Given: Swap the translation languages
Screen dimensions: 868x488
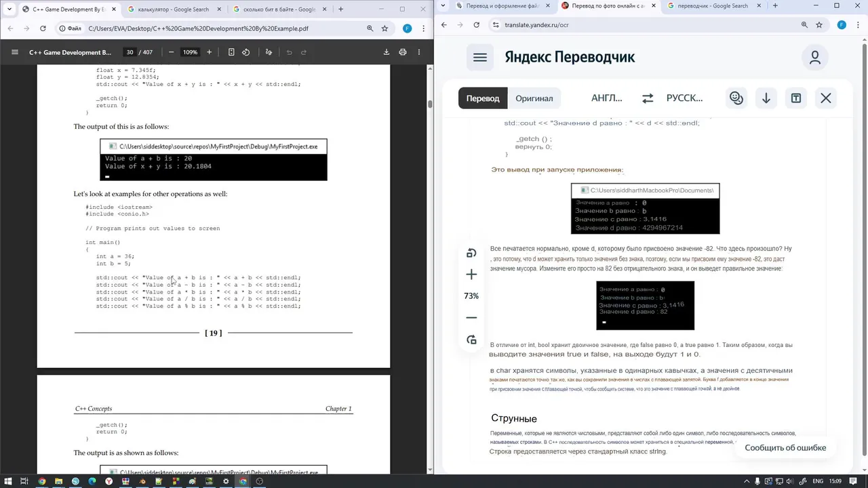Looking at the screenshot, I should click(x=648, y=98).
